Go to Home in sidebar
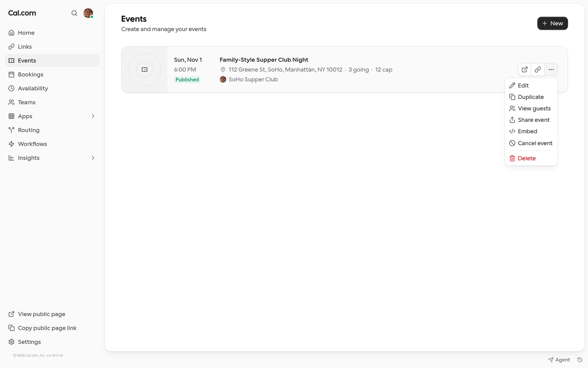This screenshot has height=368, width=588. coord(52,33)
